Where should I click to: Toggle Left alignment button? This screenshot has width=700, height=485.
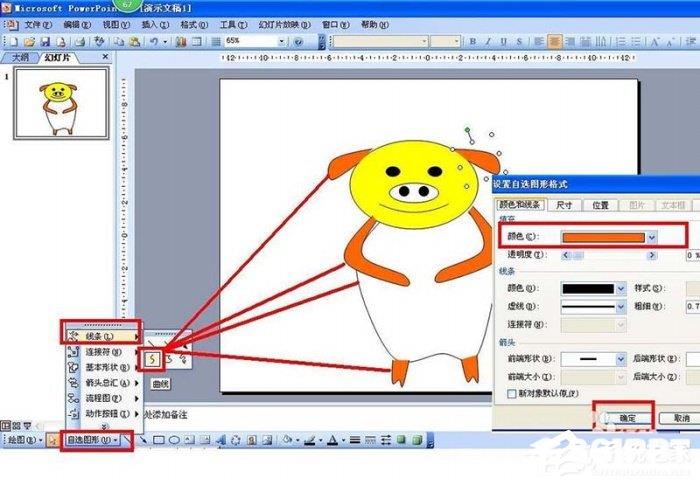539,42
